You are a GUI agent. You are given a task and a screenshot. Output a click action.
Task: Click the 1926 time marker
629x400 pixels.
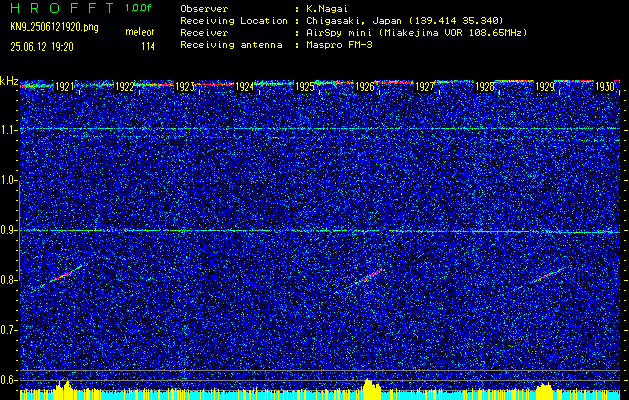pos(364,87)
